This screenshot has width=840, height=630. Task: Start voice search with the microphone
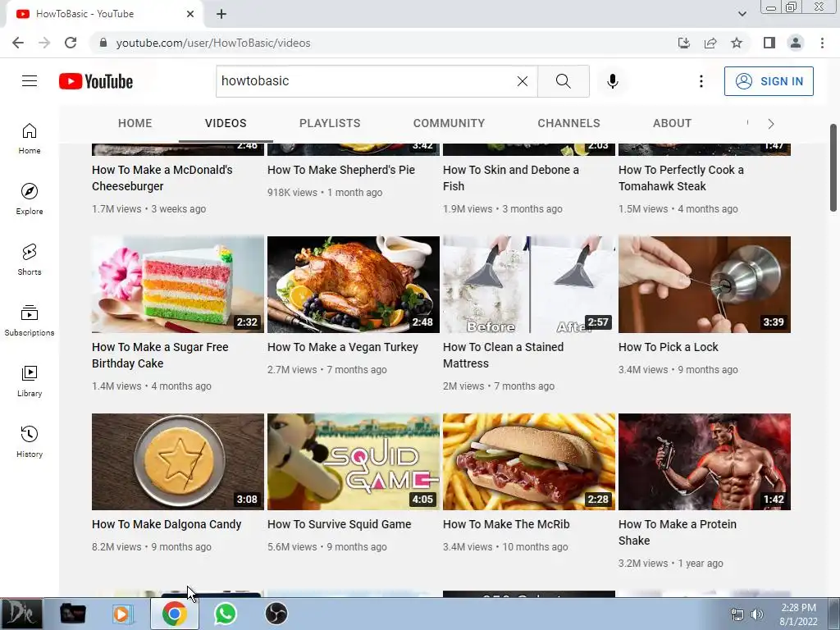point(612,81)
